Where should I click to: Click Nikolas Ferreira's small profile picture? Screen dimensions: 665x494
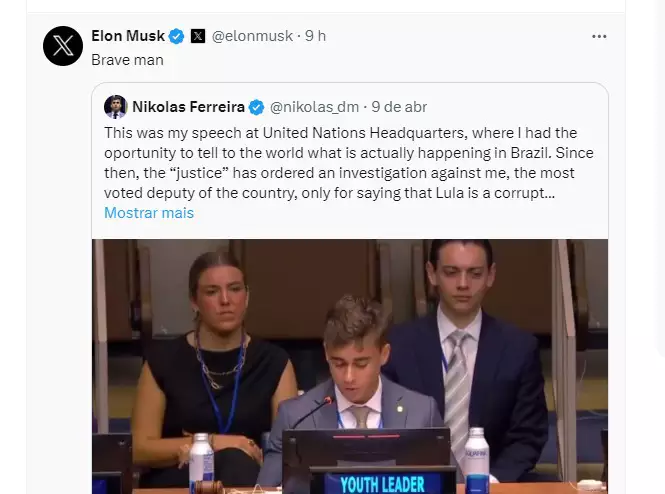pyautogui.click(x=115, y=107)
